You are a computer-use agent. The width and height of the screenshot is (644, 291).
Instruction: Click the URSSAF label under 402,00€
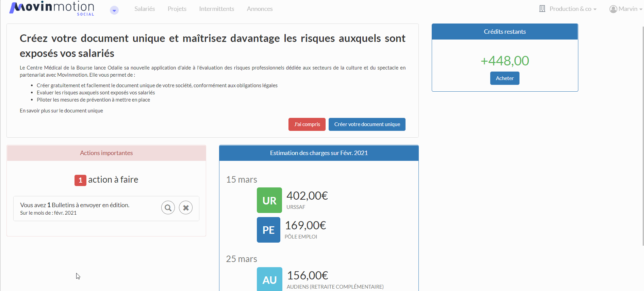(x=296, y=207)
